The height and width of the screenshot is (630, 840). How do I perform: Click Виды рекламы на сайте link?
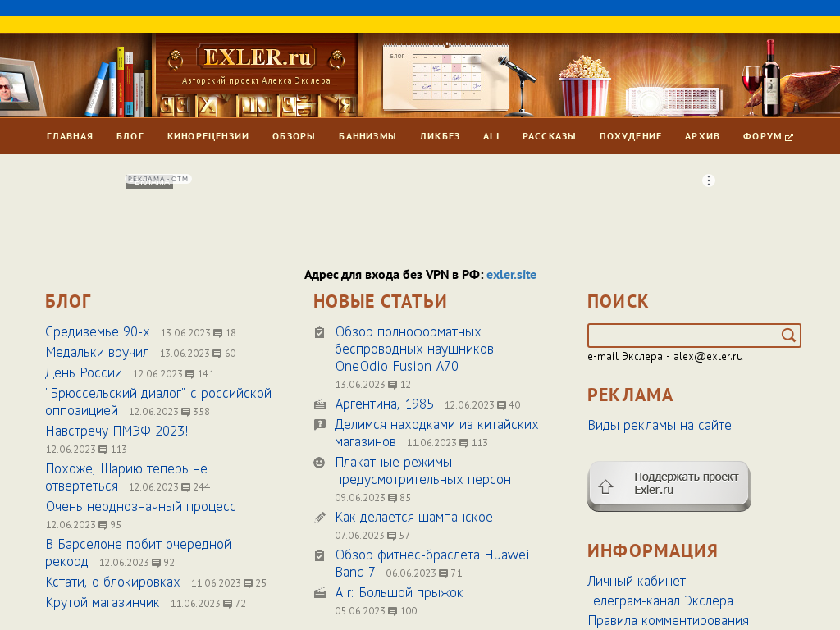click(660, 426)
